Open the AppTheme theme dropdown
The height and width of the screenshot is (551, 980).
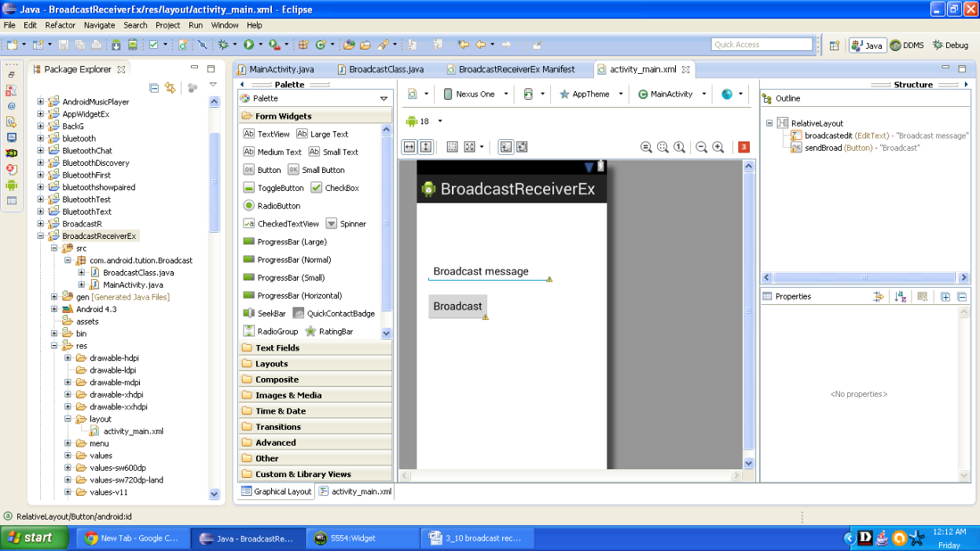[x=591, y=94]
